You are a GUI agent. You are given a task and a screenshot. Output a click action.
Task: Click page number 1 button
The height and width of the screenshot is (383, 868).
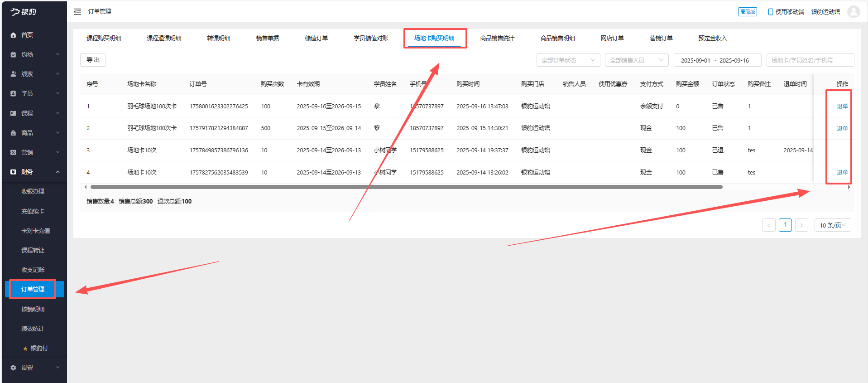785,225
